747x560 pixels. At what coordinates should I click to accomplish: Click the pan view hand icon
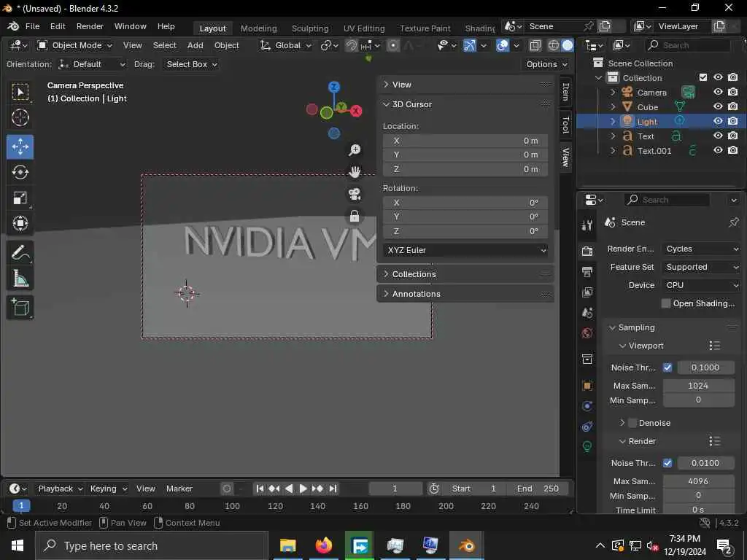pos(355,171)
